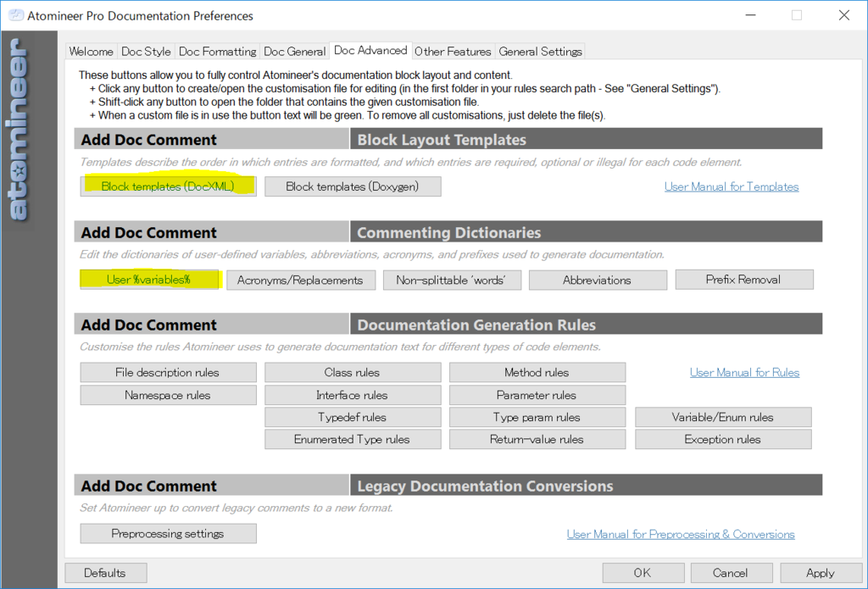Click the Preprocessing settings button
The height and width of the screenshot is (589, 868).
click(x=168, y=534)
